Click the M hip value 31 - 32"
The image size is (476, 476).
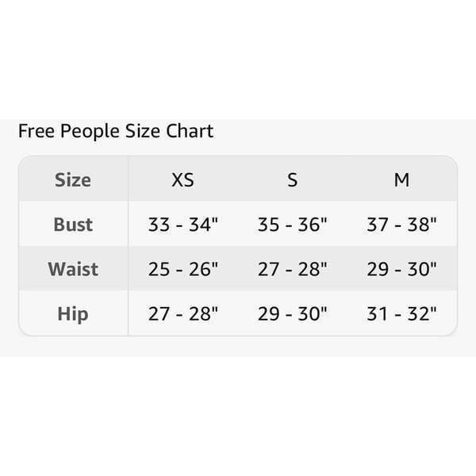[401, 314]
